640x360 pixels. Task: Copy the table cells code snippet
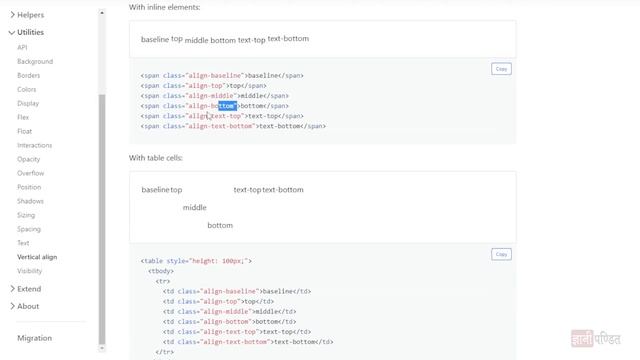[x=501, y=254]
